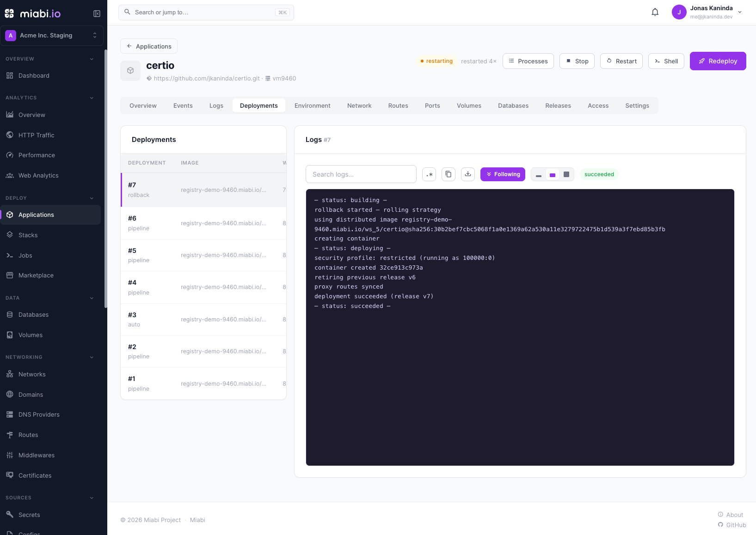Collapse the Deploy sidebar section

tap(92, 198)
